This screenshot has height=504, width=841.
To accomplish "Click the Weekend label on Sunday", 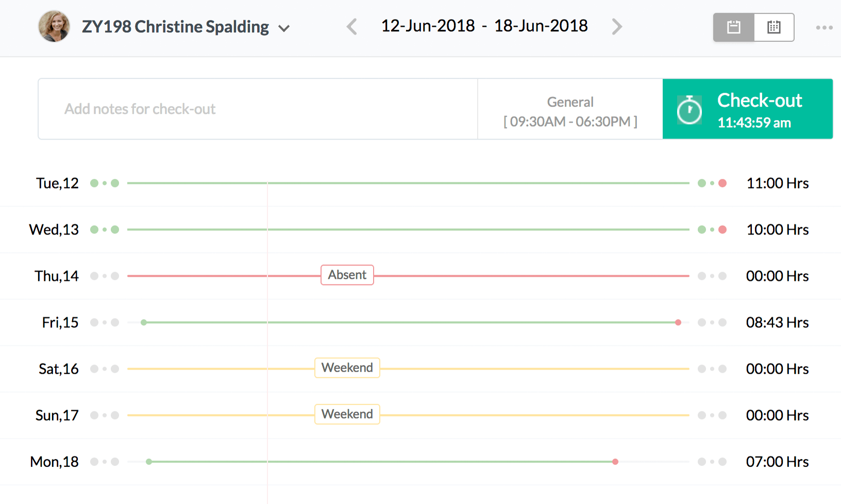I will point(347,414).
